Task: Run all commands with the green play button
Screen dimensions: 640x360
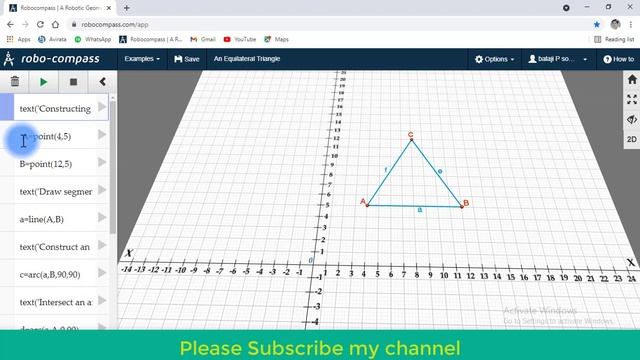Action: pos(43,82)
